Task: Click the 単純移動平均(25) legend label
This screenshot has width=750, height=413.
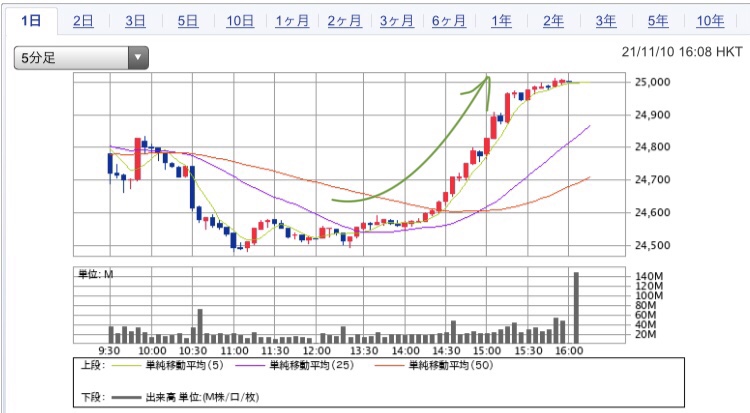Action: [312, 366]
